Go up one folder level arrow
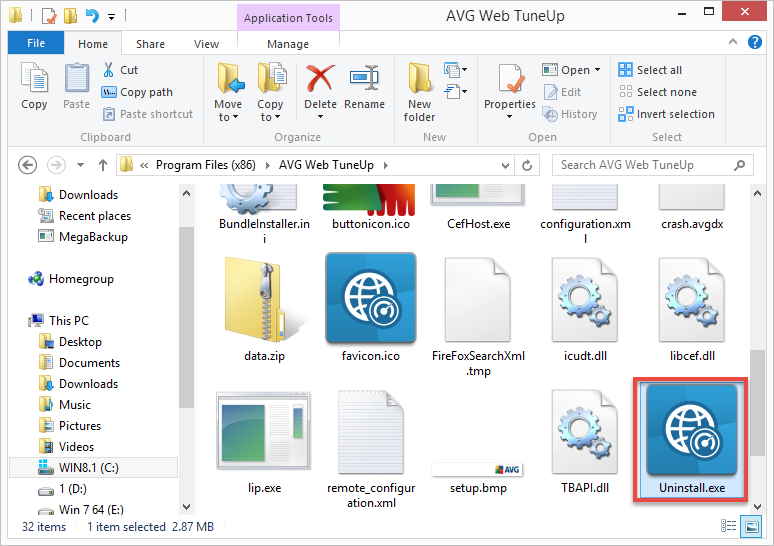The height and width of the screenshot is (546, 774). coord(103,165)
